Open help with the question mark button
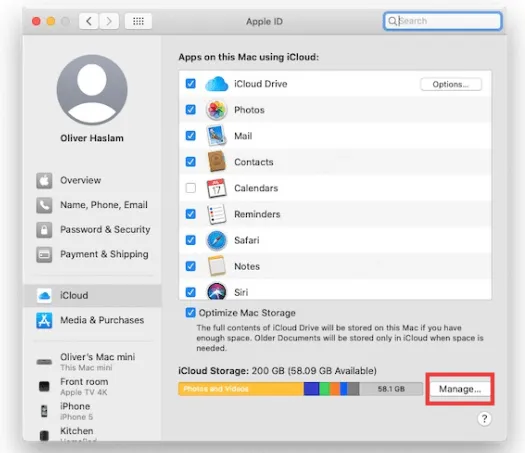Image resolution: width=525 pixels, height=453 pixels. [484, 419]
